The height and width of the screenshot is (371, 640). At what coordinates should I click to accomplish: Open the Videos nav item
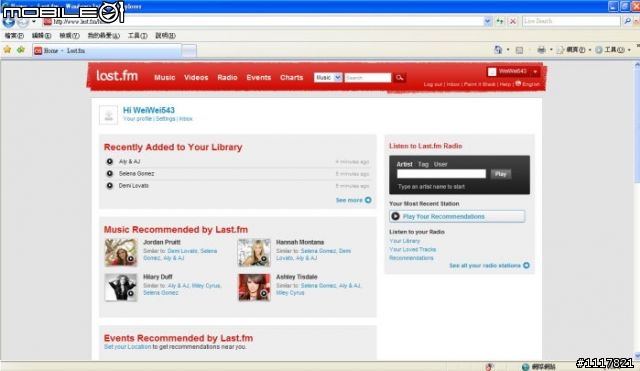coord(196,77)
